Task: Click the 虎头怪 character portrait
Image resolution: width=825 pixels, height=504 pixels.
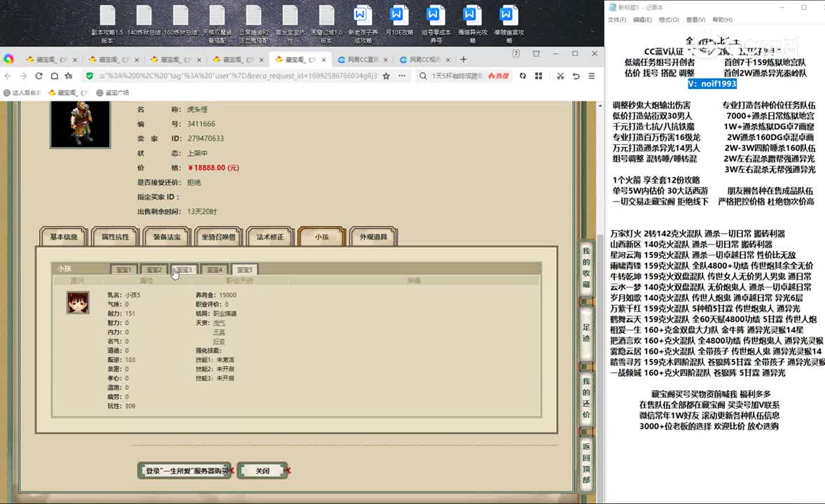Action: (x=80, y=124)
